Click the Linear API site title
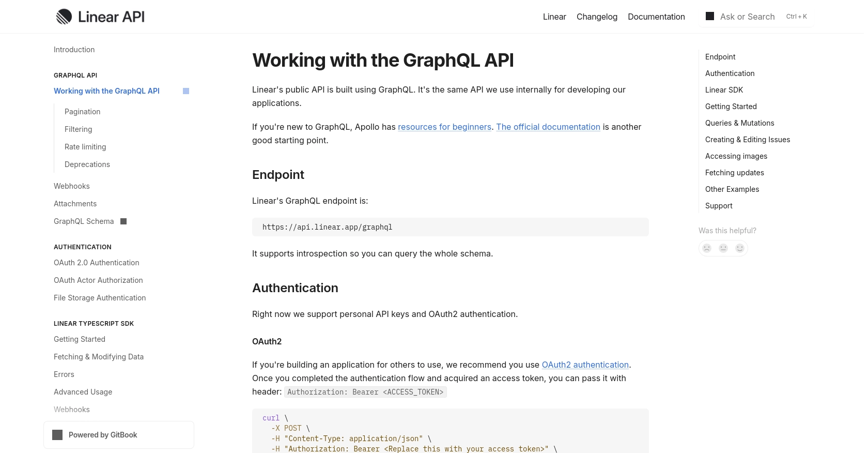Image resolution: width=868 pixels, height=453 pixels. 111,17
